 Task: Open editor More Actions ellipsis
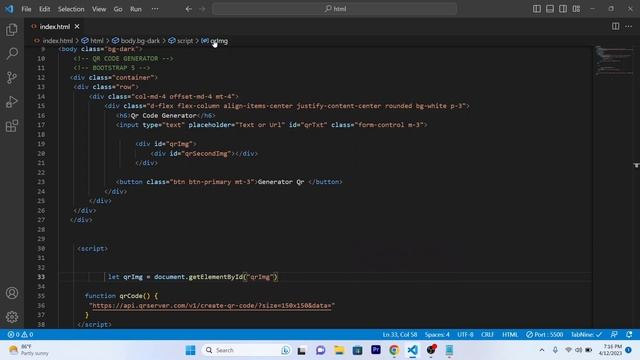point(629,26)
